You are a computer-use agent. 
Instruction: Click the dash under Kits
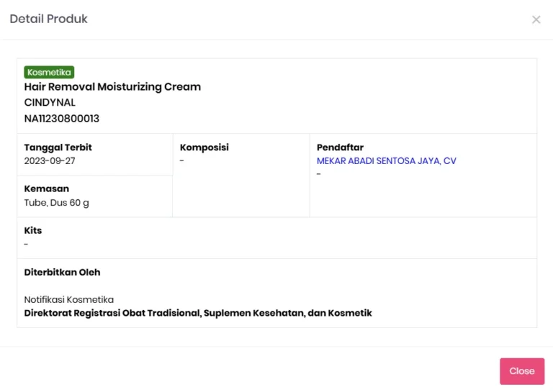26,244
